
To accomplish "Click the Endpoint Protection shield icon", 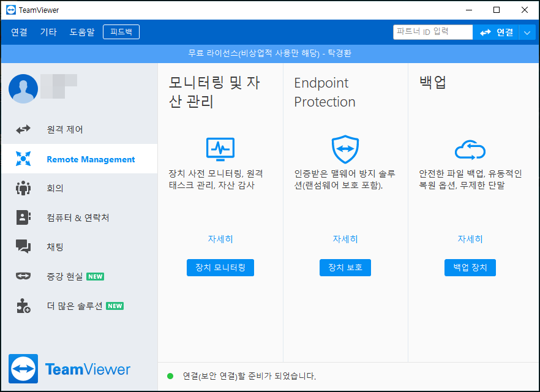I will click(x=345, y=149).
